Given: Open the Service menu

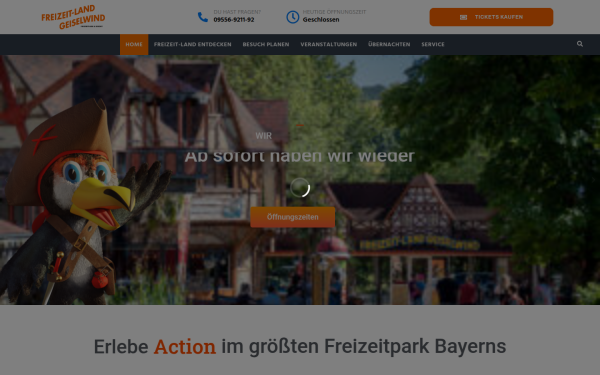Looking at the screenshot, I should [x=433, y=44].
